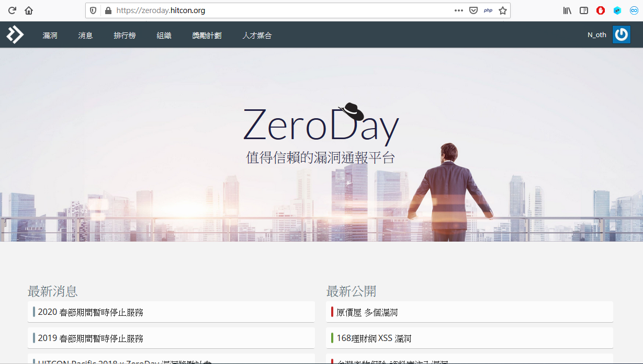Open the N_oth user profile link

pyautogui.click(x=597, y=35)
